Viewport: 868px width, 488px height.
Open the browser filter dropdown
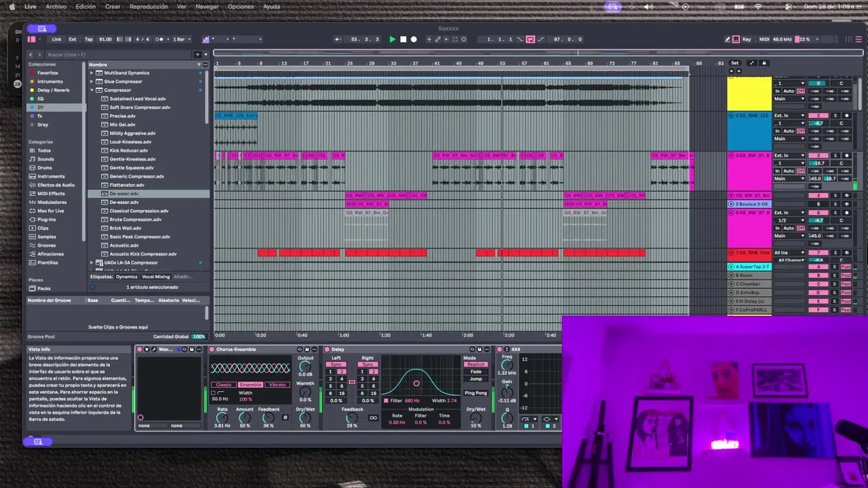(x=198, y=54)
